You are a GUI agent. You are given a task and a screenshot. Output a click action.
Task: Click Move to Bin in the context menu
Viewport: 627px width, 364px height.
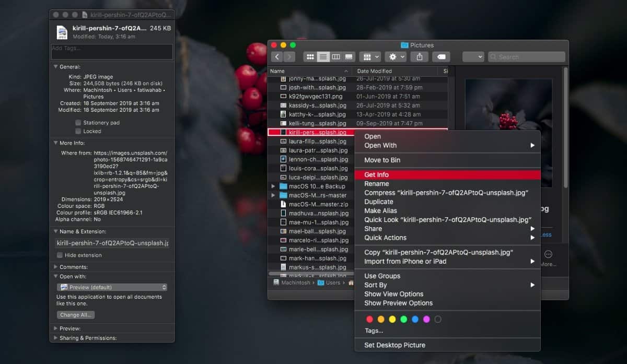[382, 160]
